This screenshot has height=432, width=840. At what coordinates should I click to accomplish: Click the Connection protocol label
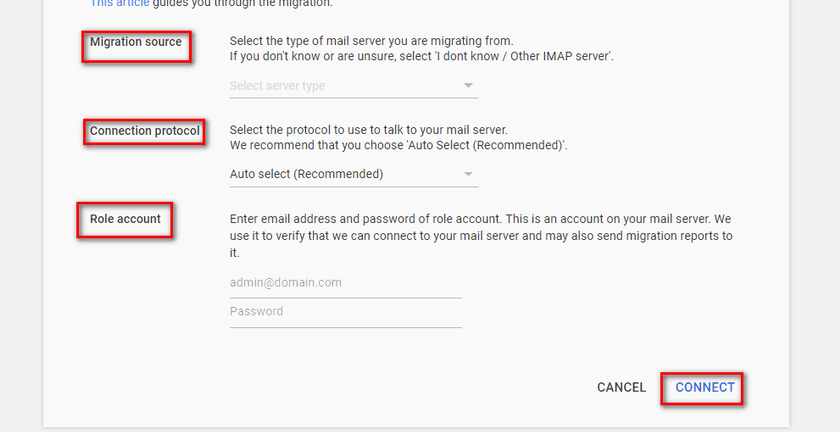click(x=145, y=131)
